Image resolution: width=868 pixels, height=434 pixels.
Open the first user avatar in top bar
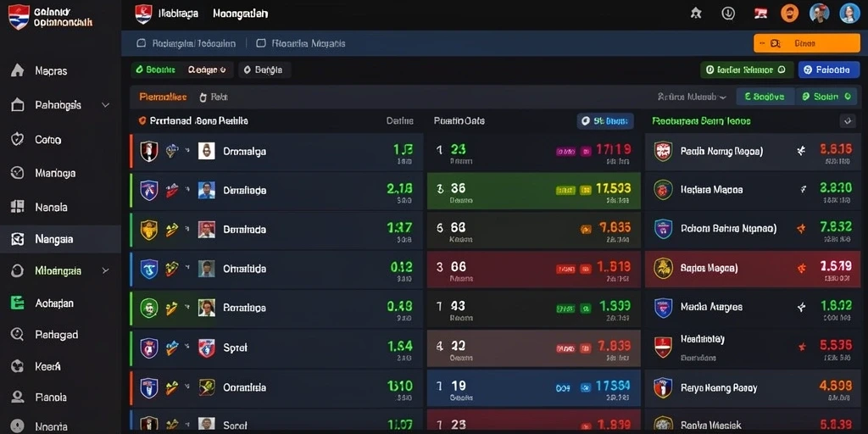pyautogui.click(x=820, y=14)
